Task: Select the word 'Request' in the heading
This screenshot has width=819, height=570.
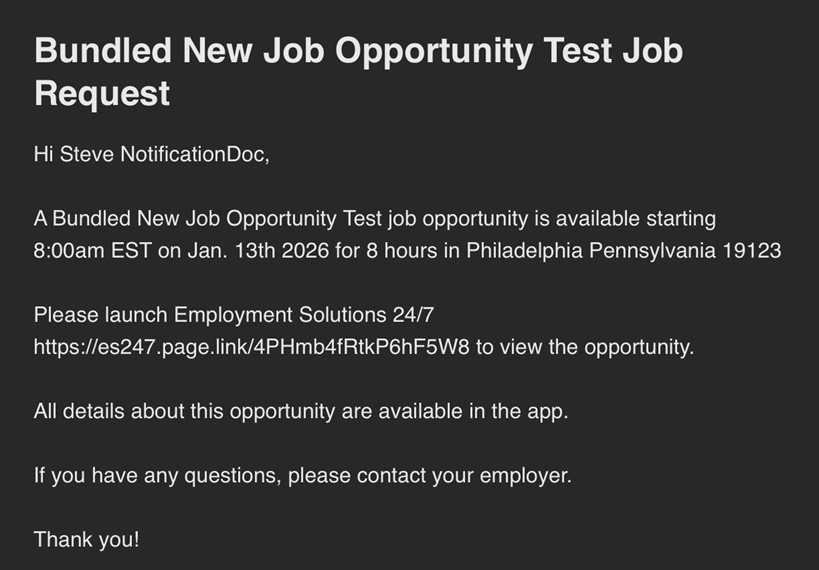Action: coord(102,94)
